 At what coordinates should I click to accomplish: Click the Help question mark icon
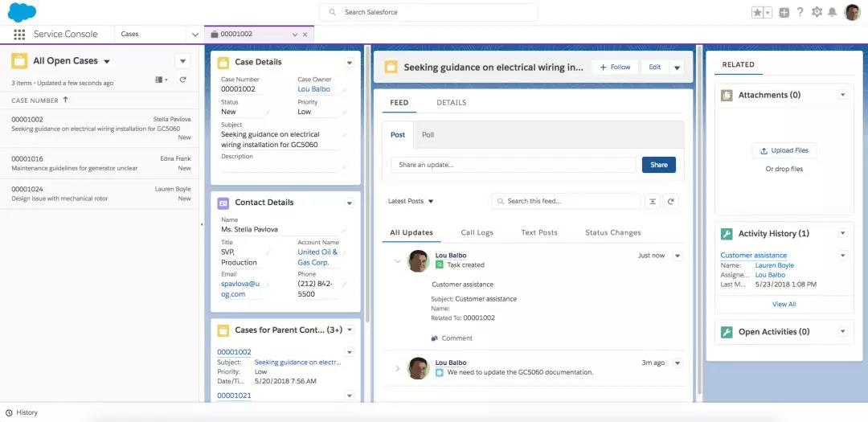tap(800, 12)
